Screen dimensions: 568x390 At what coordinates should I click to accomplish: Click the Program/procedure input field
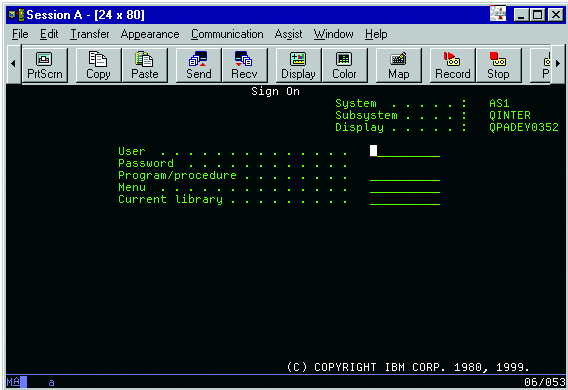point(405,175)
